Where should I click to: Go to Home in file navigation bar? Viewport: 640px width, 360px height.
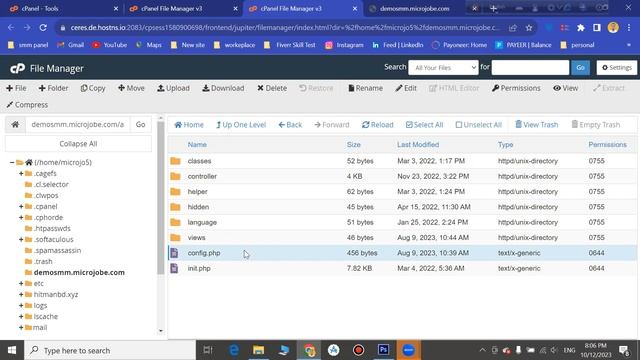[189, 125]
